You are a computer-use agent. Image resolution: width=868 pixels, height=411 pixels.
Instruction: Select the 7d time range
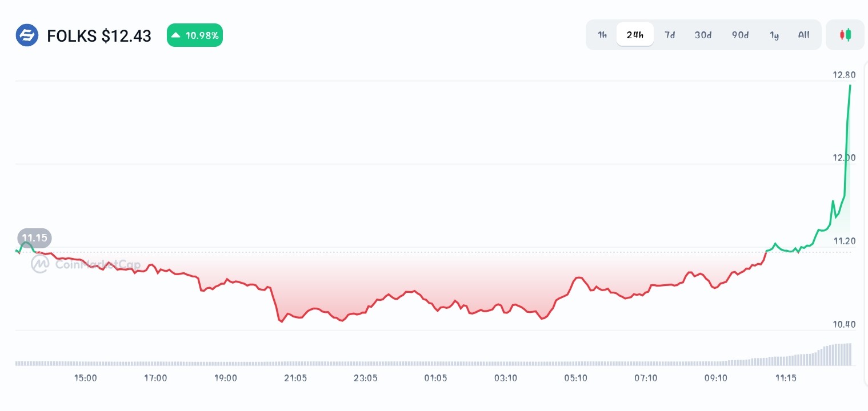[x=669, y=35]
